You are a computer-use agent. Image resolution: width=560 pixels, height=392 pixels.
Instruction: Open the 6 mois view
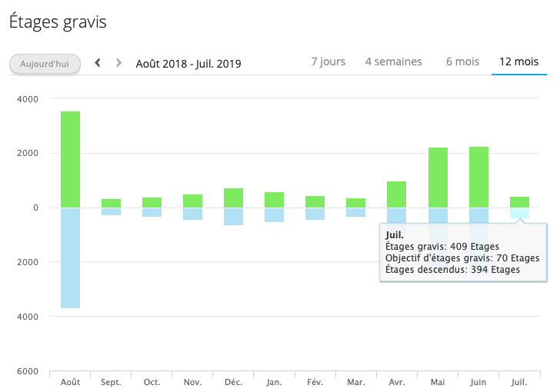(462, 61)
